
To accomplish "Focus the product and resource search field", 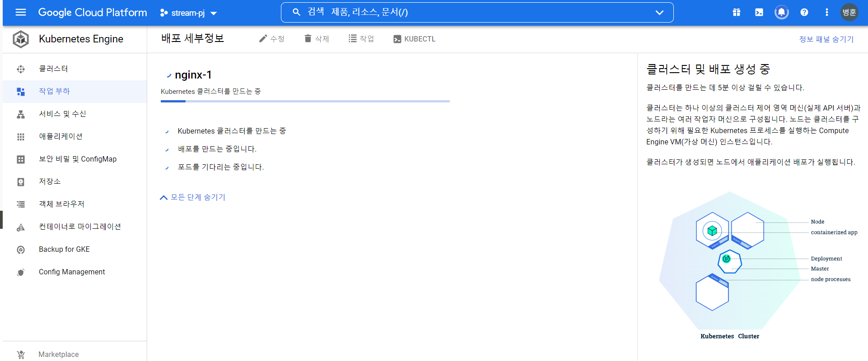I will coord(477,12).
